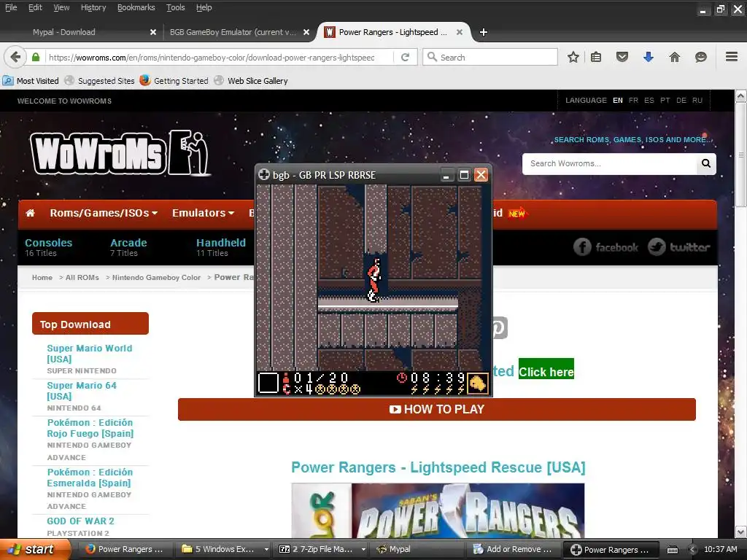Screen dimensions: 747x560
Task: Click the Pocket save icon
Action: coord(622,57)
